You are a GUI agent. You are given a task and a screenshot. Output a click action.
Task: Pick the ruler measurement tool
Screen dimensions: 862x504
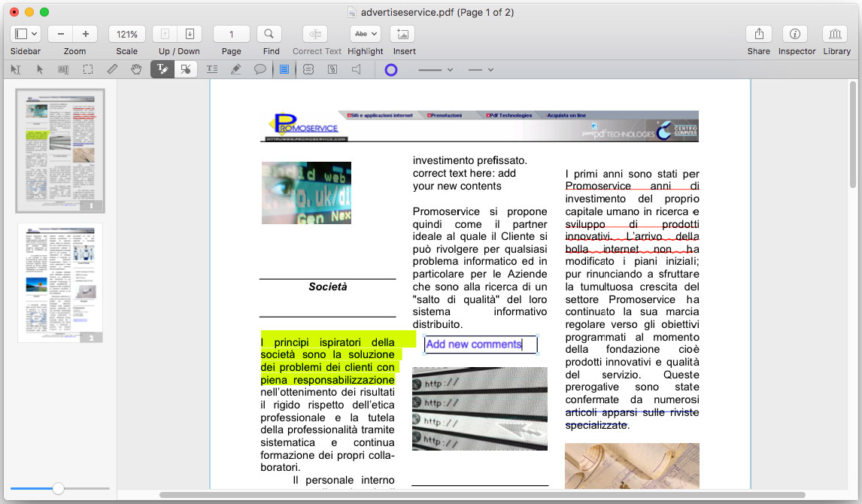(112, 69)
